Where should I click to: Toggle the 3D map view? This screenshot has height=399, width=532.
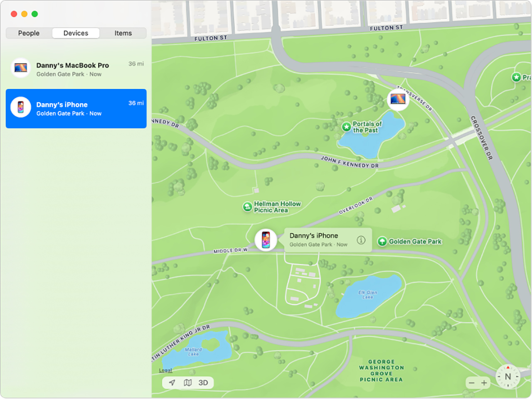click(203, 382)
